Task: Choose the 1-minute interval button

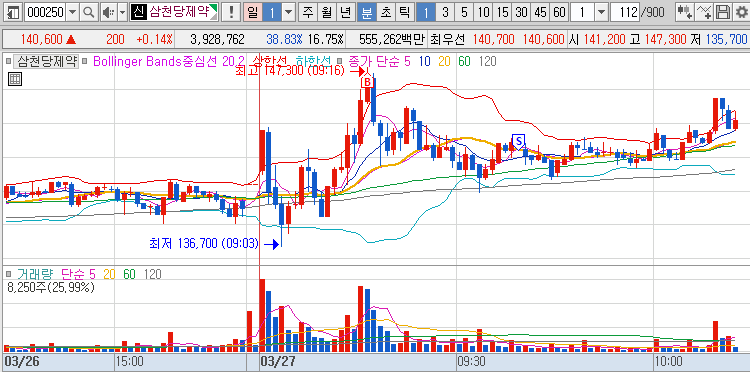Action: tap(426, 12)
